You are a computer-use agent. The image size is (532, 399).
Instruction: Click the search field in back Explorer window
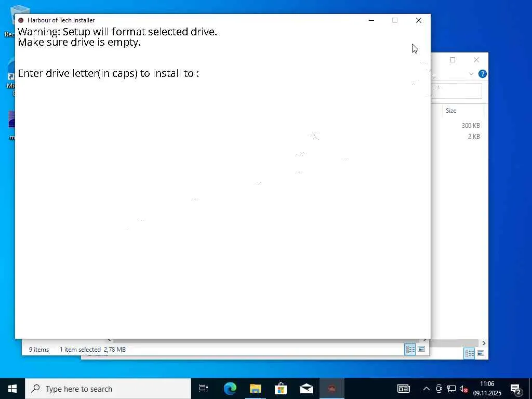pyautogui.click(x=456, y=90)
